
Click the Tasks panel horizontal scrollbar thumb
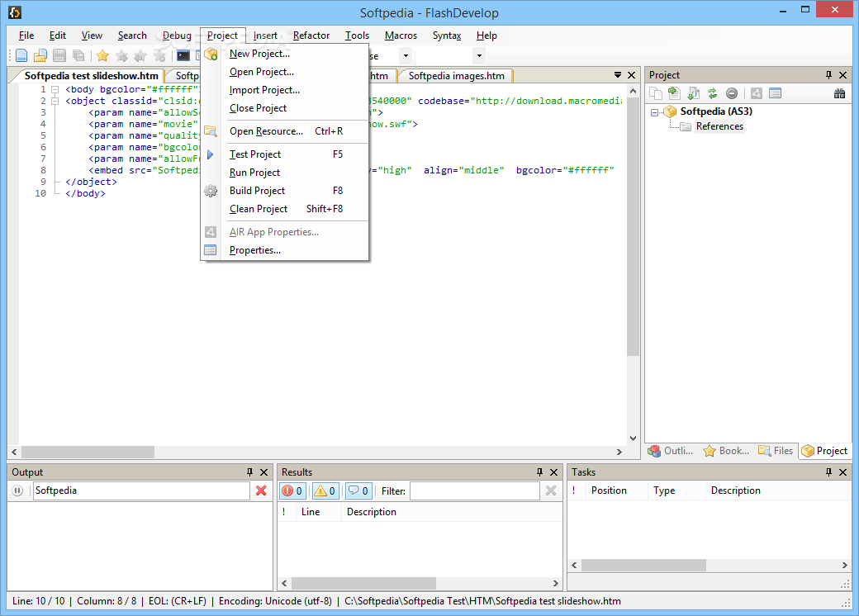click(643, 565)
